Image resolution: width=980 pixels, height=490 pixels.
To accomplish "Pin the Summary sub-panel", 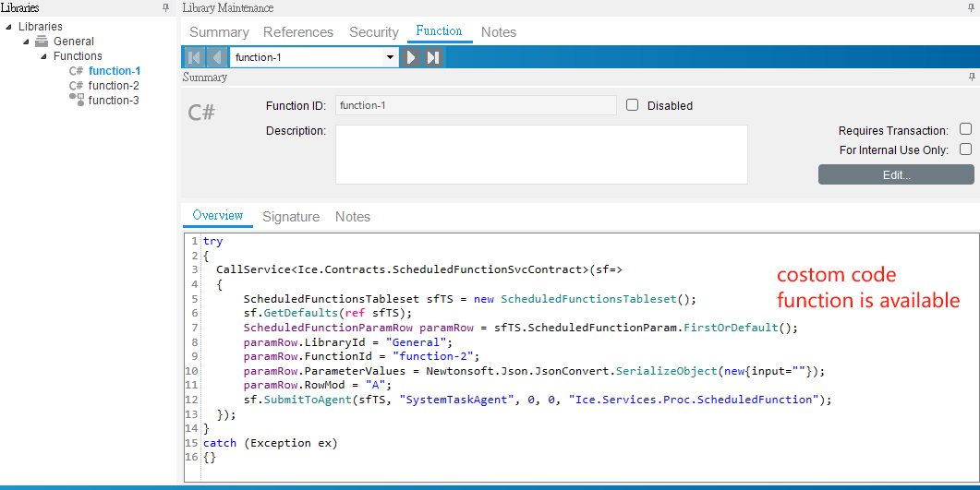I will [x=972, y=77].
